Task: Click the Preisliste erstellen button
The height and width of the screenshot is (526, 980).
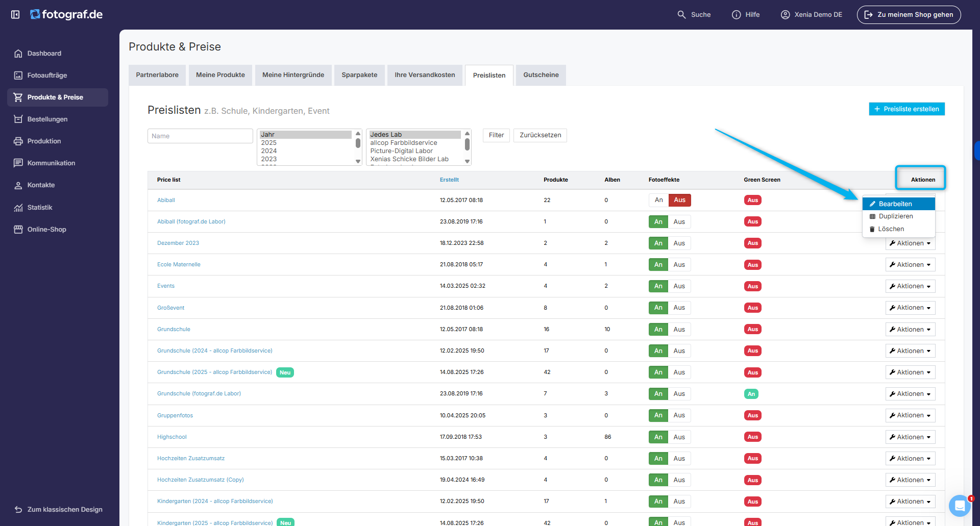Action: point(906,109)
